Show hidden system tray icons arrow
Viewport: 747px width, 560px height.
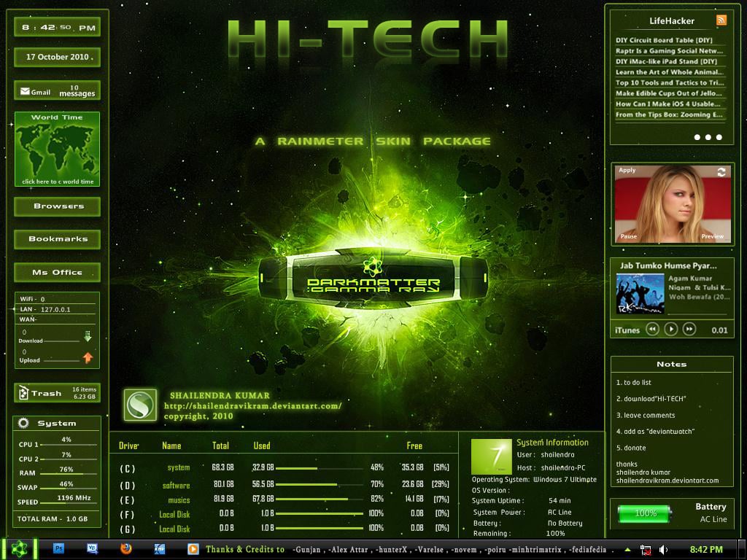click(627, 549)
